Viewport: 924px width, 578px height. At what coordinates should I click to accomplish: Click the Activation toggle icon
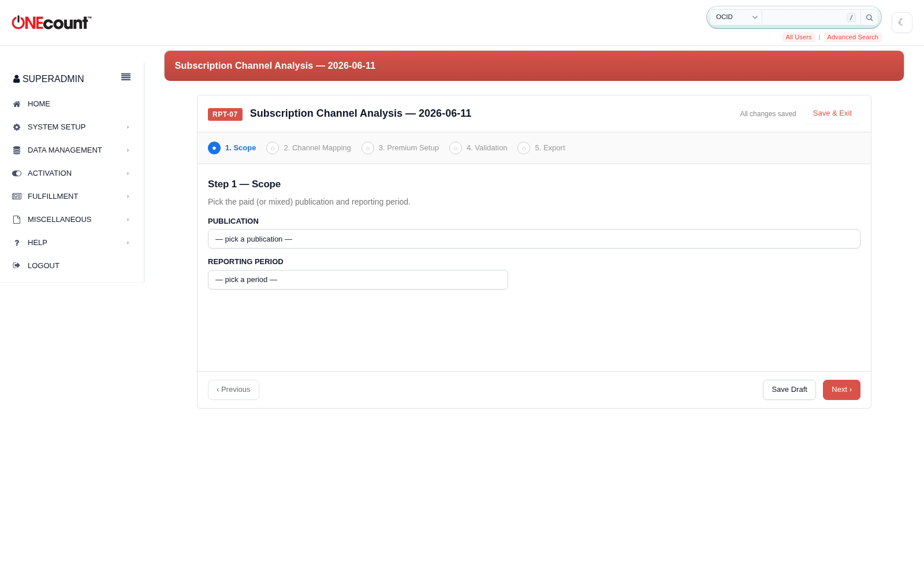click(x=17, y=173)
